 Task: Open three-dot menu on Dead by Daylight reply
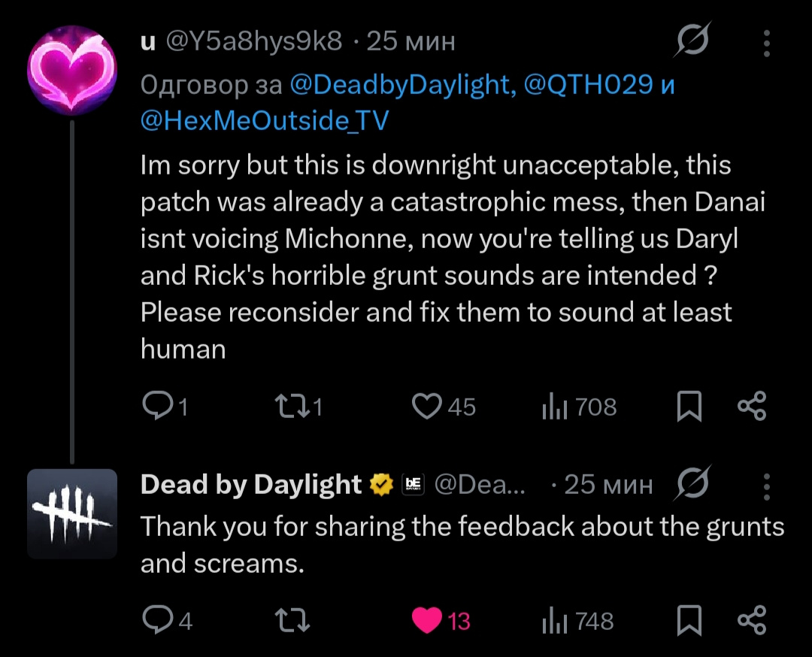[x=767, y=486]
